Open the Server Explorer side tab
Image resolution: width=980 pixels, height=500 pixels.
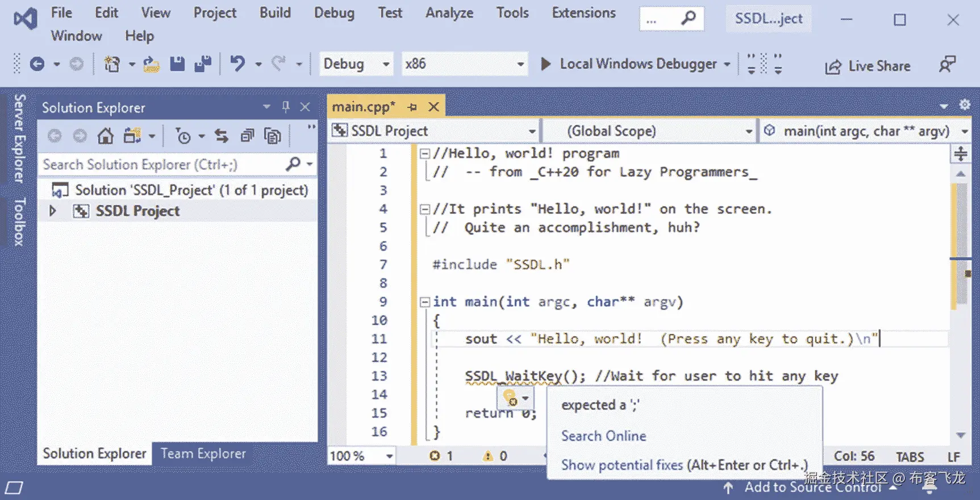point(19,138)
